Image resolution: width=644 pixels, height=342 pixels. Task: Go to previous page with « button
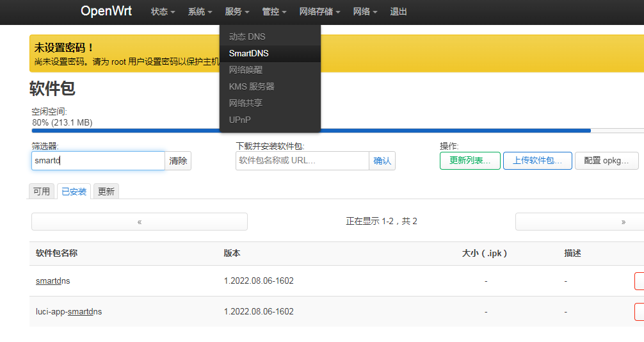139,222
